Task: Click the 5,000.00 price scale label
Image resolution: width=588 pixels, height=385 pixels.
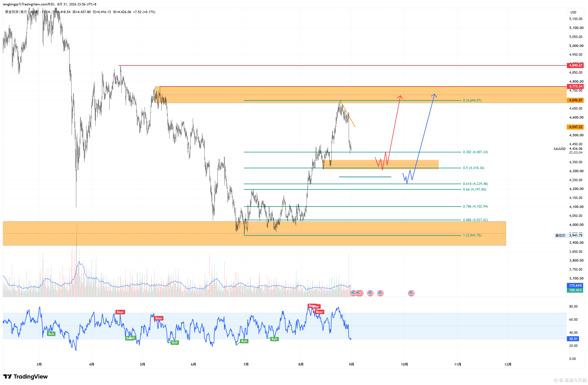Action: (x=576, y=46)
